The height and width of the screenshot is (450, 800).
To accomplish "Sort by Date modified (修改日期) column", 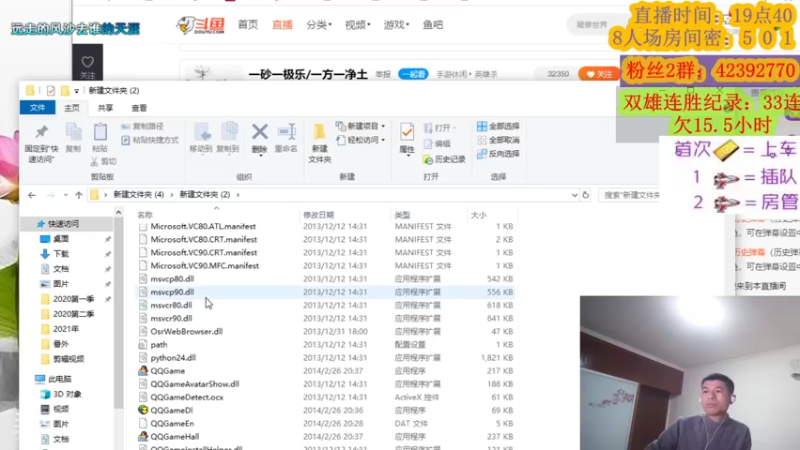I will (318, 215).
